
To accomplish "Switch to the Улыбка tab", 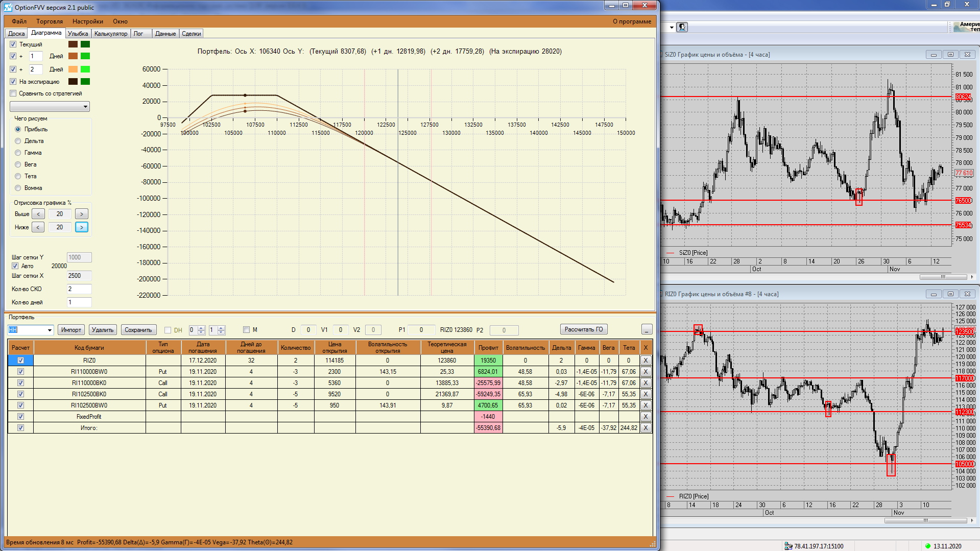I will (x=78, y=34).
